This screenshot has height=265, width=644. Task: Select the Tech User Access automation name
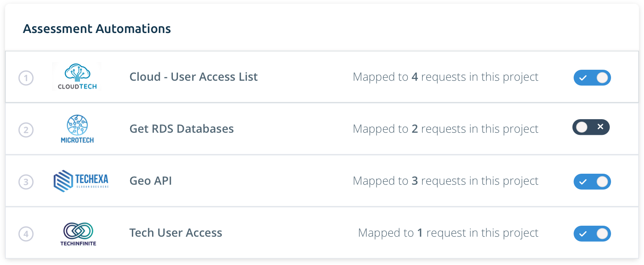[175, 233]
